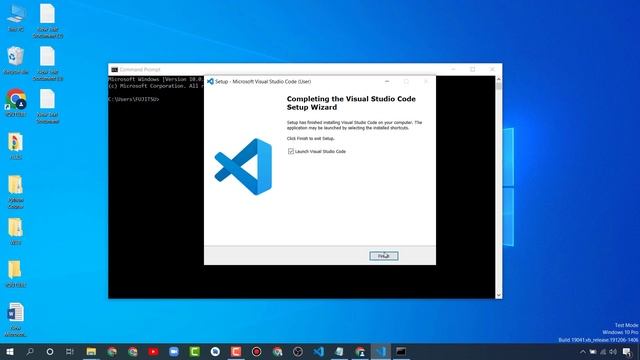Close the Command Prompt window
Image resolution: width=640 pixels, height=360 pixels.
click(x=492, y=69)
